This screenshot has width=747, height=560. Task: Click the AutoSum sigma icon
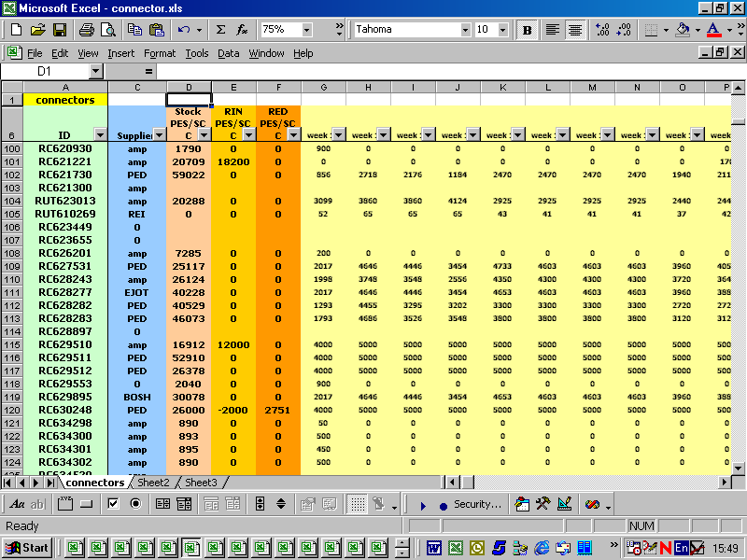[221, 30]
